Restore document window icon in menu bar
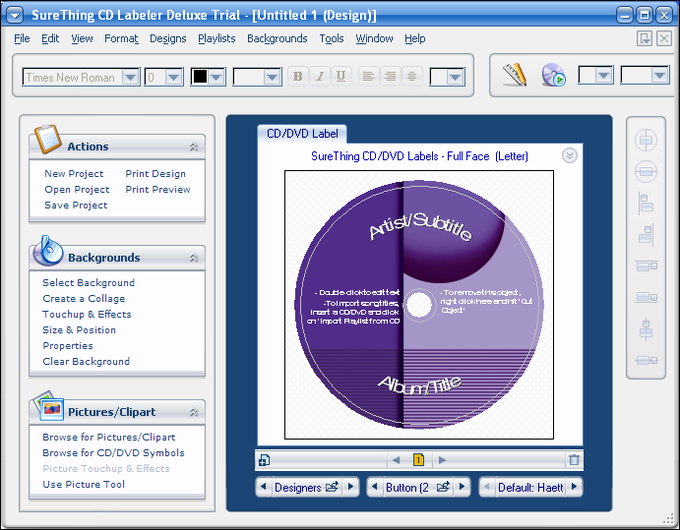Screen dimensions: 680x530 (644, 39)
